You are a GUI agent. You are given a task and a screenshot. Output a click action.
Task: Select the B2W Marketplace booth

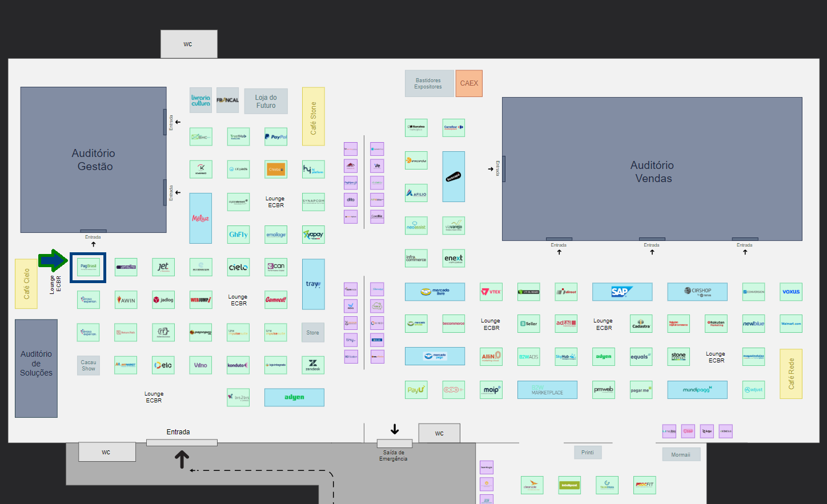tap(547, 390)
